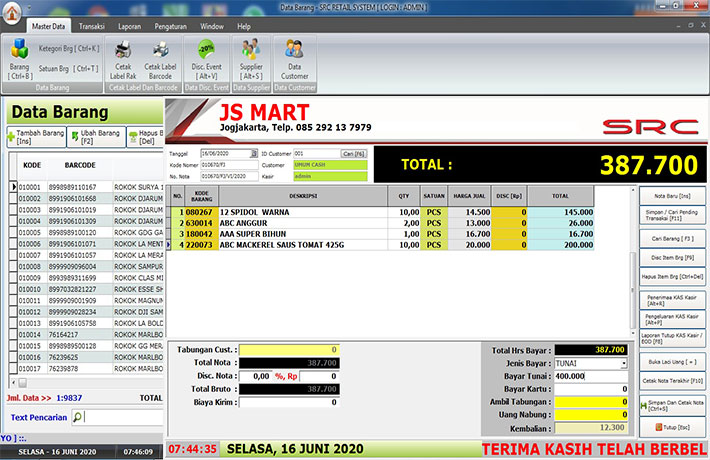Select row ABC MACKEREL SAUS TOMAT 425G
The height and width of the screenshot is (460, 710).
(380, 244)
